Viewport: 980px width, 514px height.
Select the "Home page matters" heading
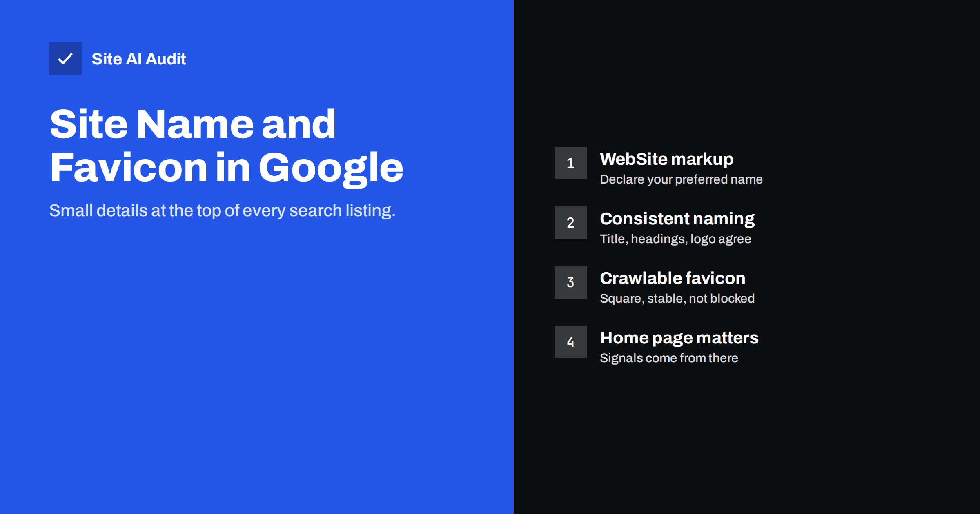[679, 338]
